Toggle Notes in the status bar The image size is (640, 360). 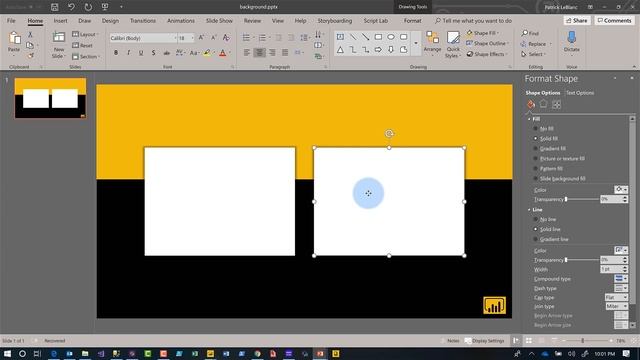click(x=451, y=340)
